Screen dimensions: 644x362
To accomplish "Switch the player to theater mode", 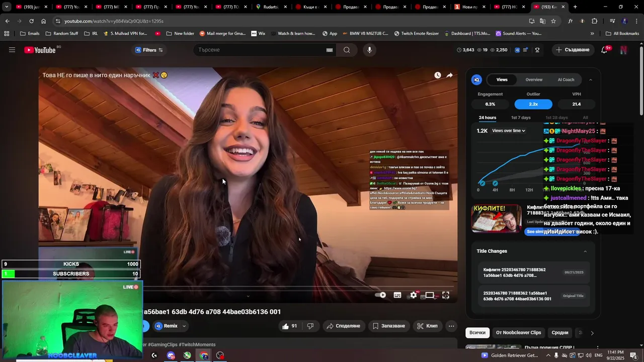I will click(x=430, y=295).
